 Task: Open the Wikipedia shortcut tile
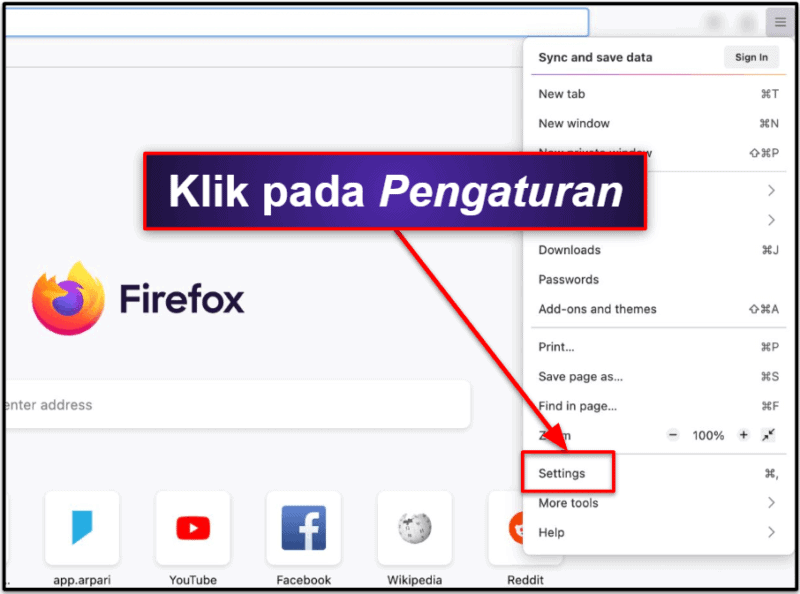coord(415,528)
